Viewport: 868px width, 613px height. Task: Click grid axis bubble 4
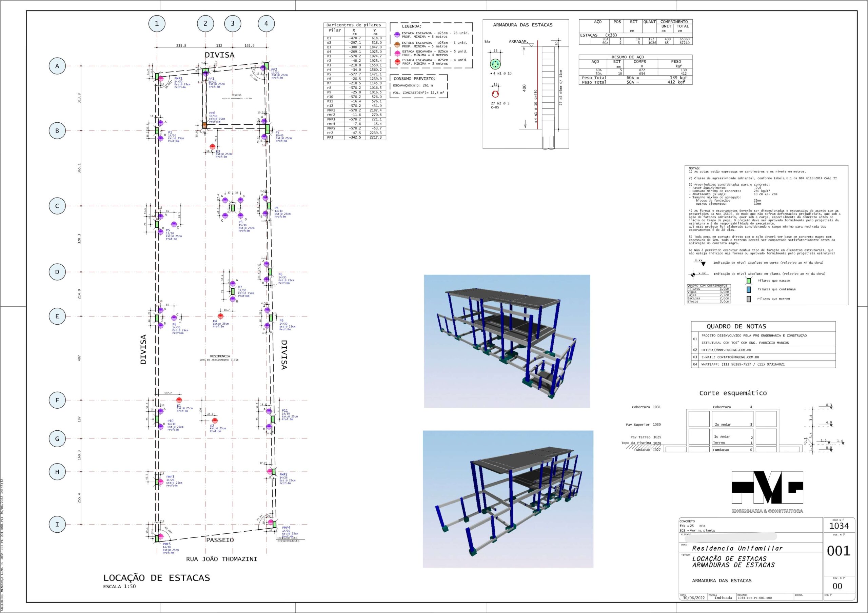[266, 23]
